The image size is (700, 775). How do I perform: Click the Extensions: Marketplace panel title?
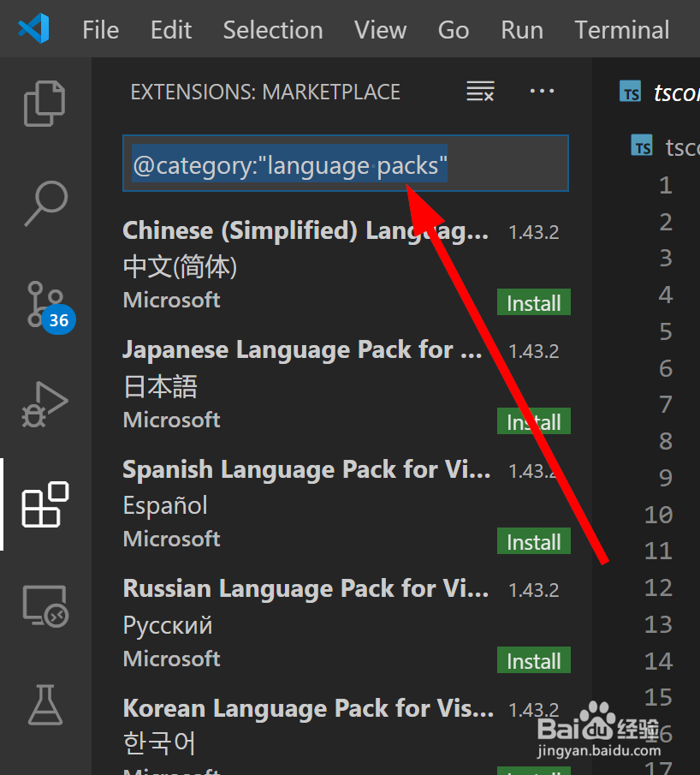(x=265, y=92)
